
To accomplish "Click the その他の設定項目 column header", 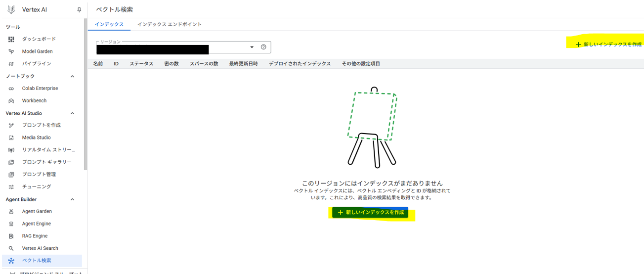I will (x=361, y=64).
